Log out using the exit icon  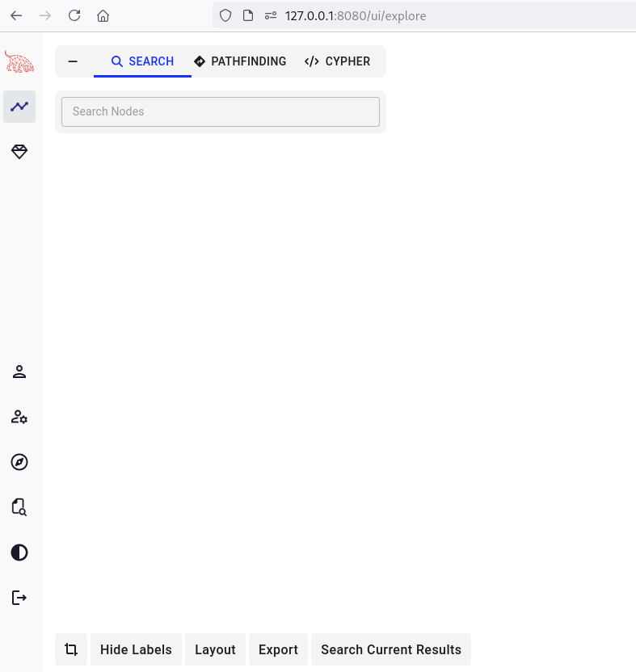click(19, 598)
